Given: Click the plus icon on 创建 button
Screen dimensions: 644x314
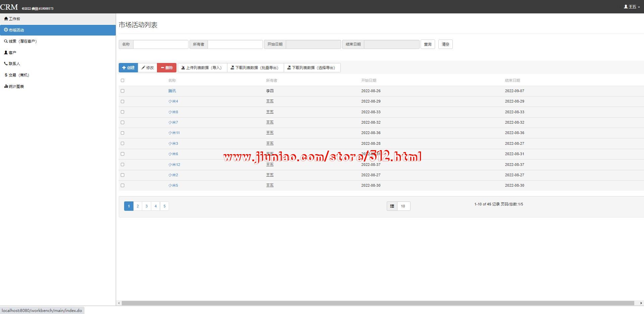Looking at the screenshot, I should (x=124, y=68).
